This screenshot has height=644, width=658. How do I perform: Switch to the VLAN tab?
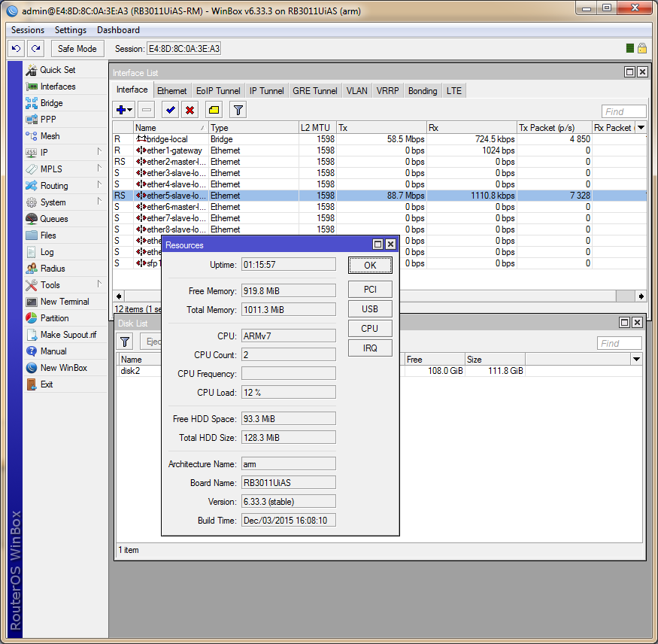point(356,91)
